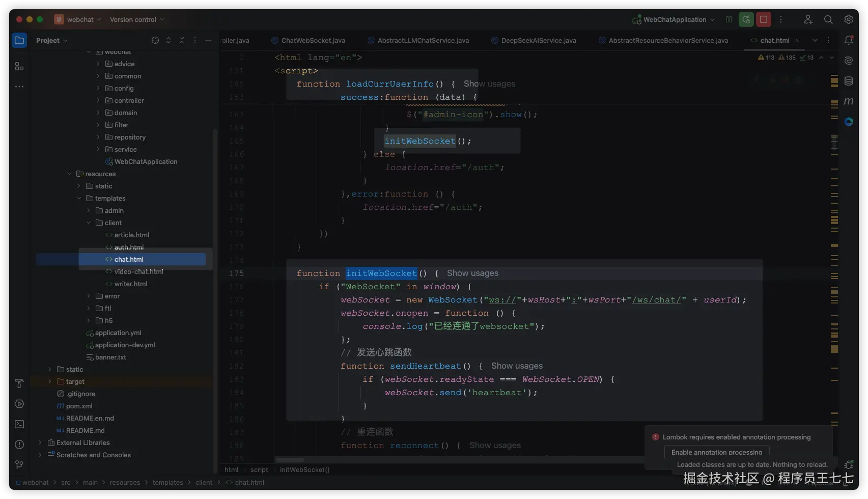Screen dimensions: 868x499
Task: Switch to ChatWebSocket.java tab
Action: pyautogui.click(x=313, y=41)
